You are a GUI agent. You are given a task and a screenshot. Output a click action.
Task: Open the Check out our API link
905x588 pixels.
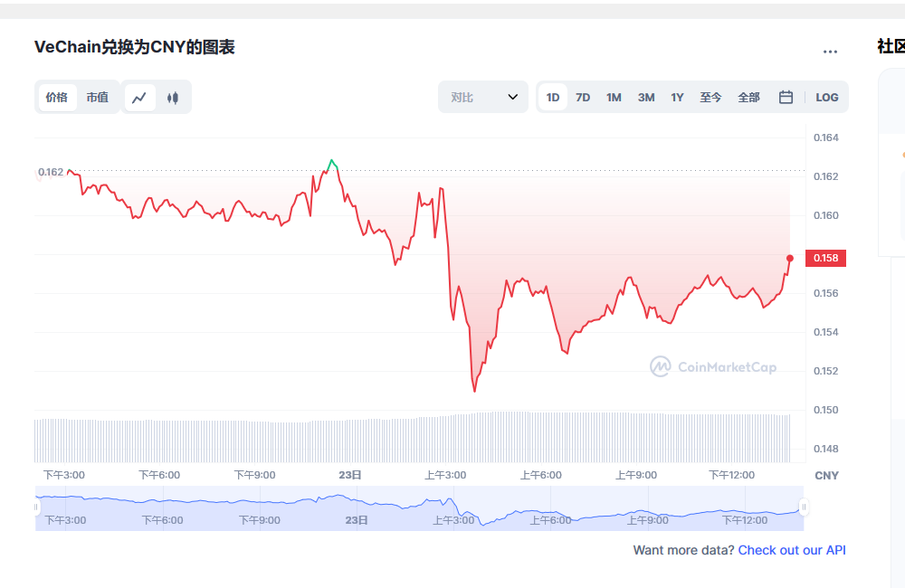[792, 550]
